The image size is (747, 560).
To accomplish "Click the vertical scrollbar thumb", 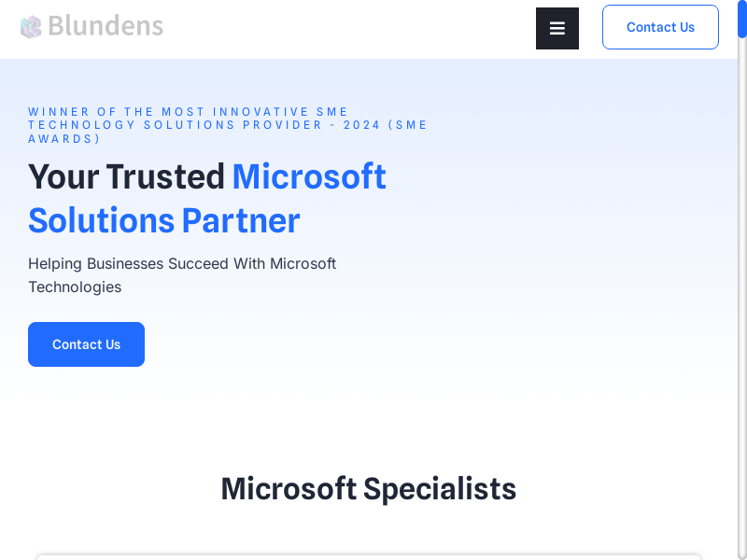I will tap(742, 19).
